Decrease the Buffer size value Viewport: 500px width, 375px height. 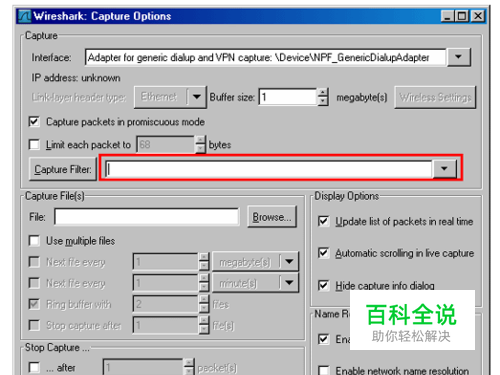[323, 101]
